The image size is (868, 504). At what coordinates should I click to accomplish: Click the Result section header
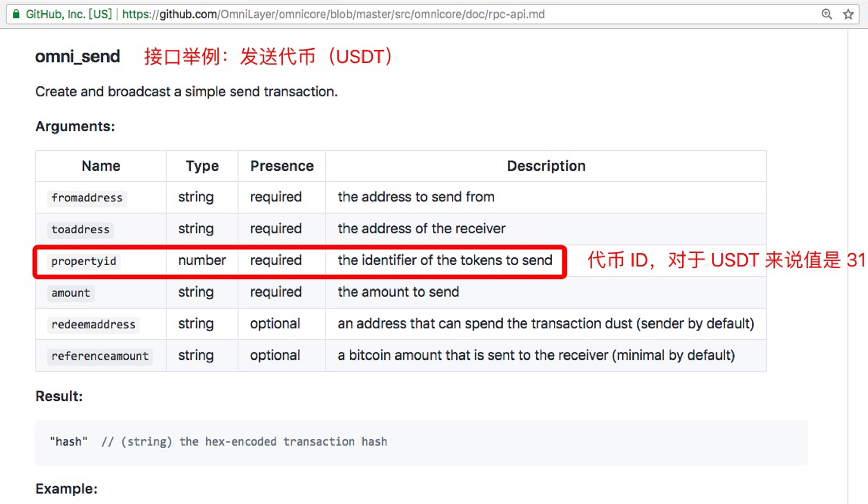tap(59, 396)
